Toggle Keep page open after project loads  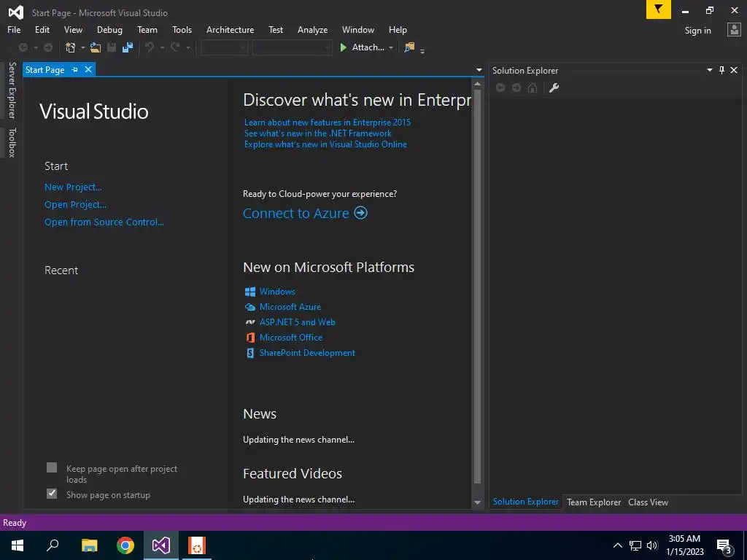[52, 467]
